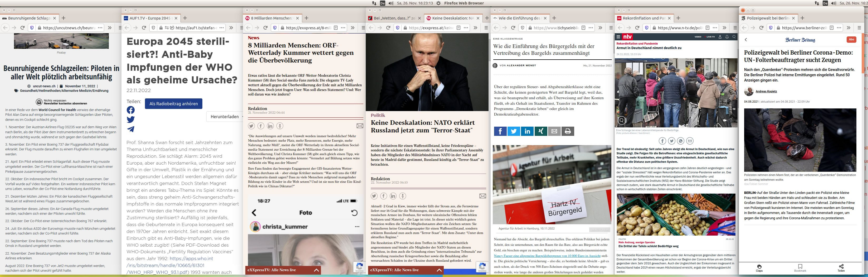
Task: Open page actions dots in uncutnews address bar
Action: (100, 28)
